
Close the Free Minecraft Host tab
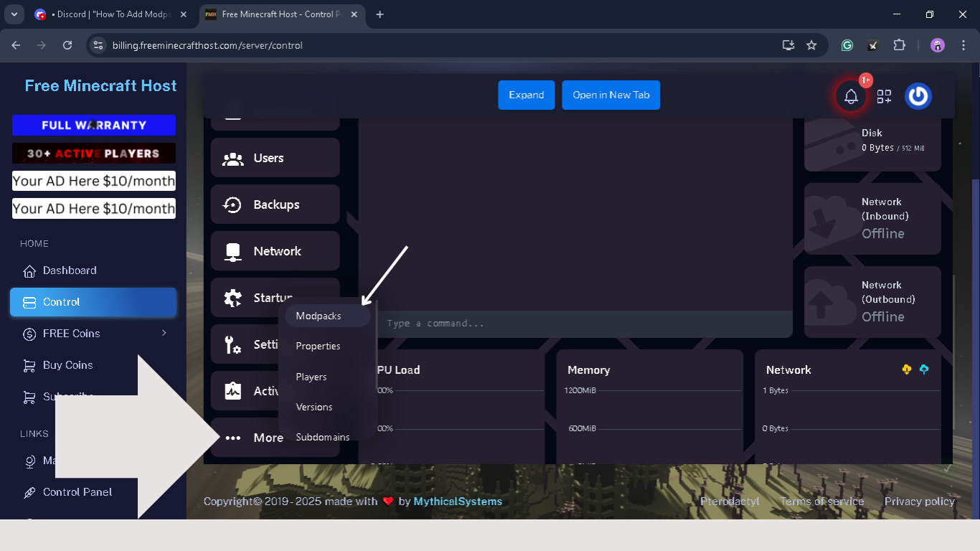pos(354,14)
